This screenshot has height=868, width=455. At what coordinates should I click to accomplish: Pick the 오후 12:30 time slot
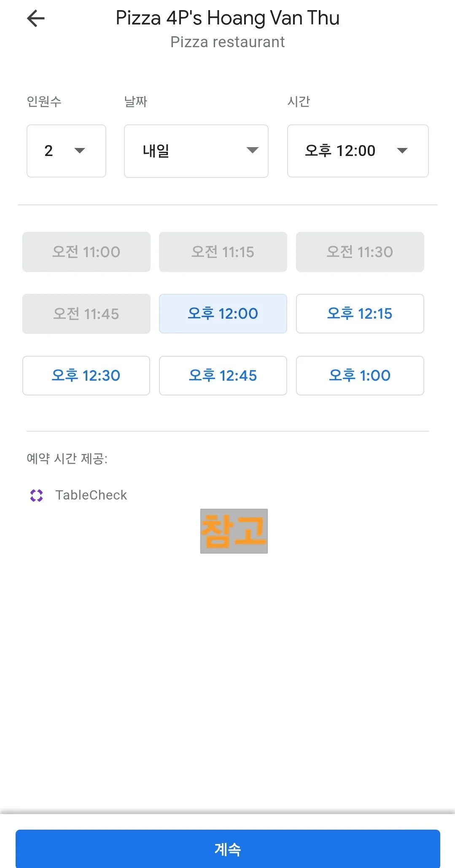click(x=86, y=376)
